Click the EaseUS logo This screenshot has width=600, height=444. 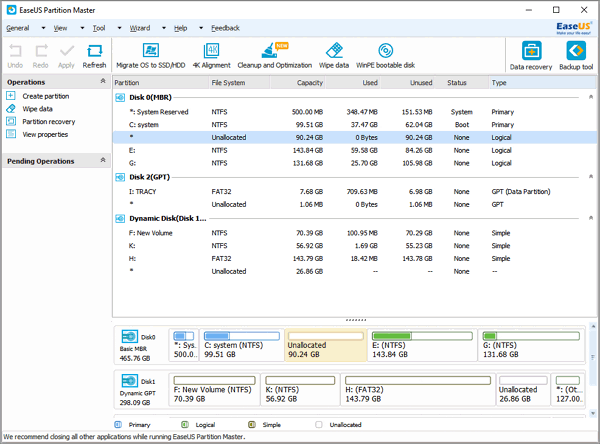tap(574, 28)
